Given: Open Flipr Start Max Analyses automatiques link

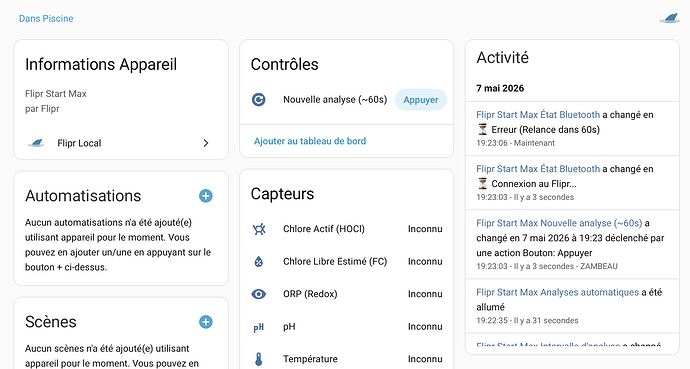Looking at the screenshot, I should (557, 292).
